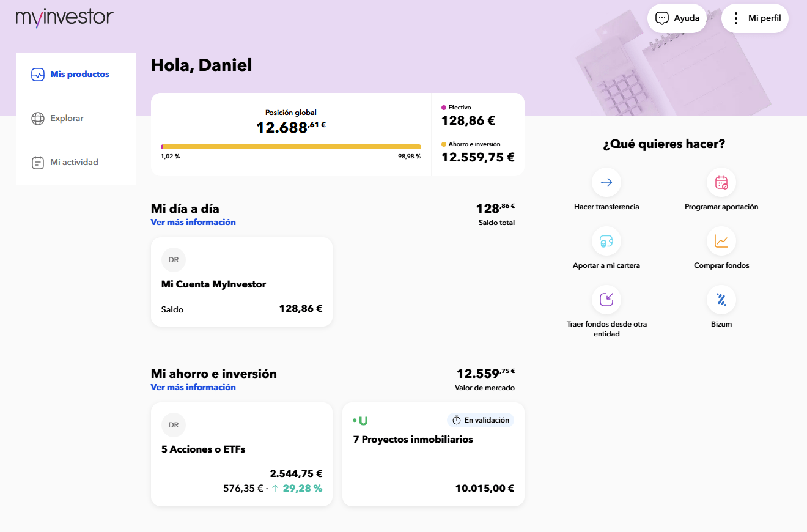Click the Hacer transferencia arrow icon
Viewport: 807px width, 532px height.
(x=606, y=182)
